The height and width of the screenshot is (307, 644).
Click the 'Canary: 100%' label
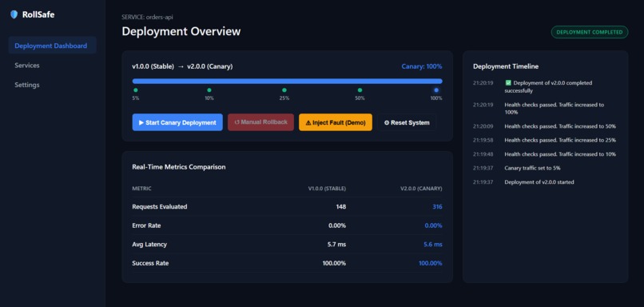(x=422, y=66)
